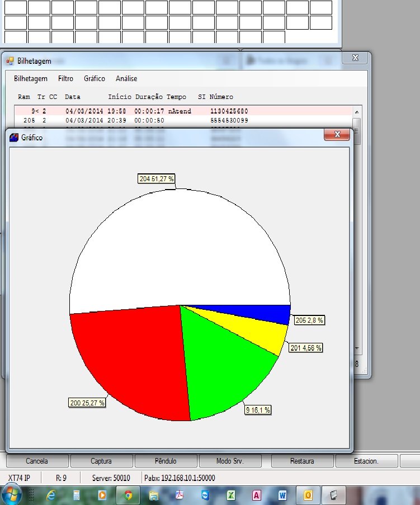Open the Word taskbar icon
The width and height of the screenshot is (420, 505).
[282, 495]
